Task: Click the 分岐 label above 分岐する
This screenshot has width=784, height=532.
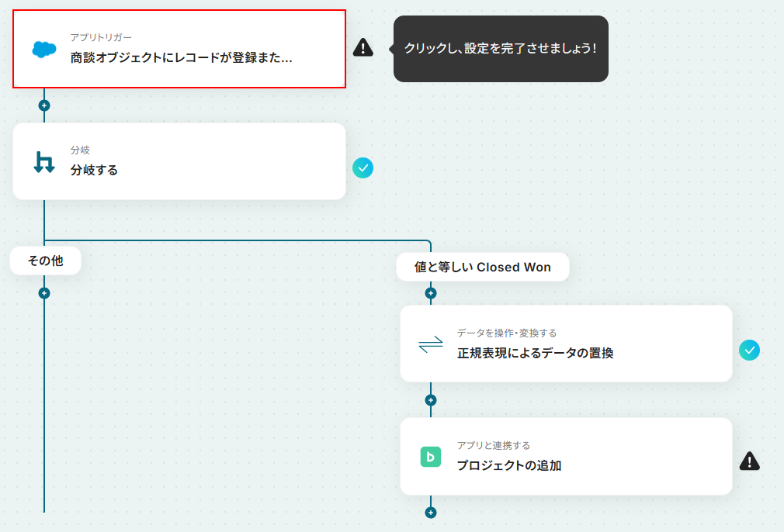Action: (80, 150)
